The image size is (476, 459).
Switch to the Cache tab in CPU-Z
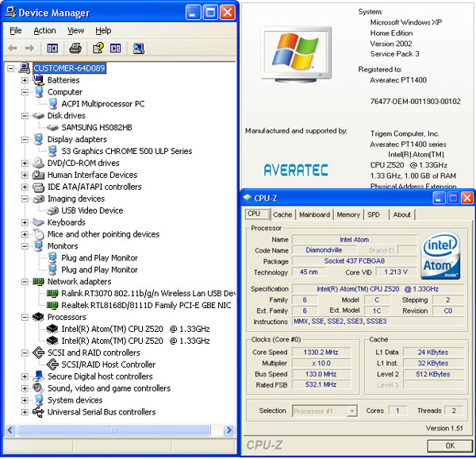pyautogui.click(x=282, y=214)
